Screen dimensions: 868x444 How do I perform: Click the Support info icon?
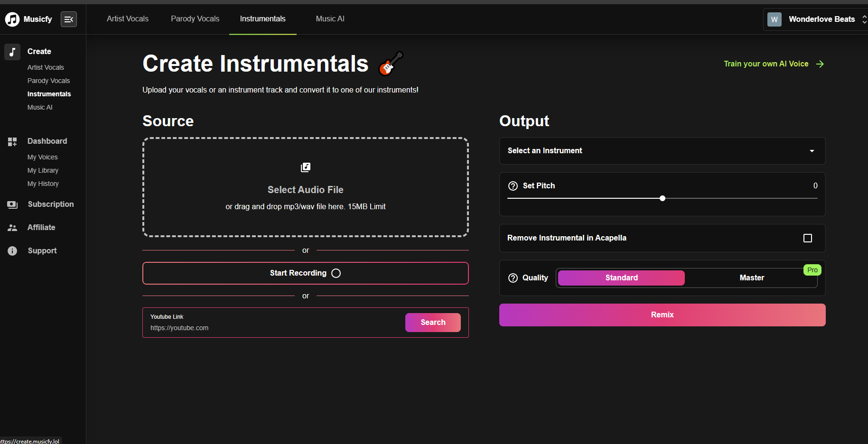[12, 251]
